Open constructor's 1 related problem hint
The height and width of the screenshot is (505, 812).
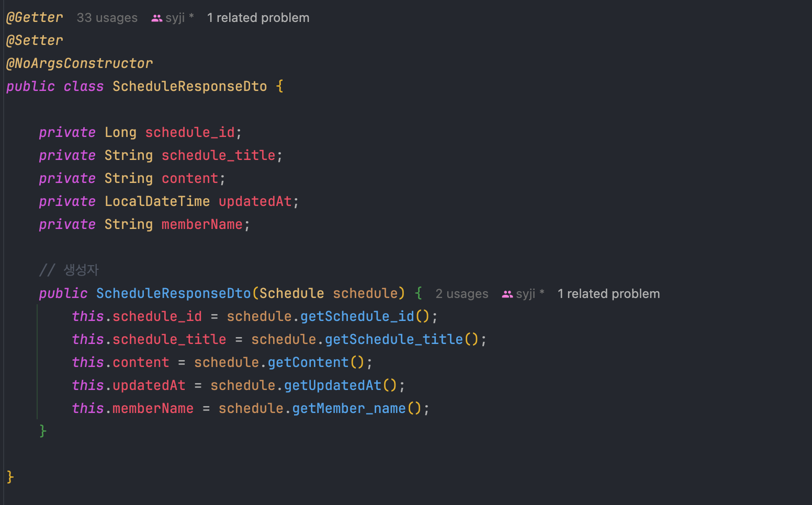point(609,294)
